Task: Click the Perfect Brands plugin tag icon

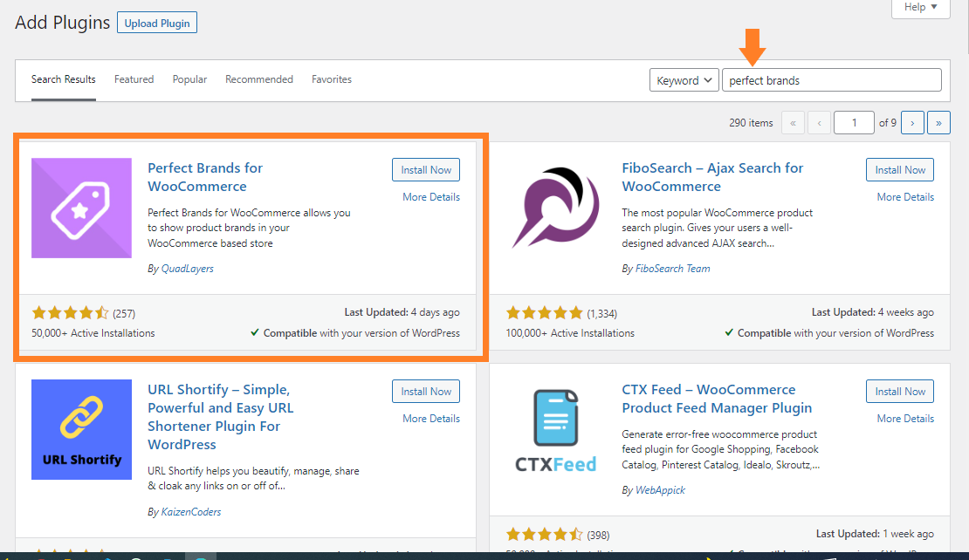Action: coord(81,208)
